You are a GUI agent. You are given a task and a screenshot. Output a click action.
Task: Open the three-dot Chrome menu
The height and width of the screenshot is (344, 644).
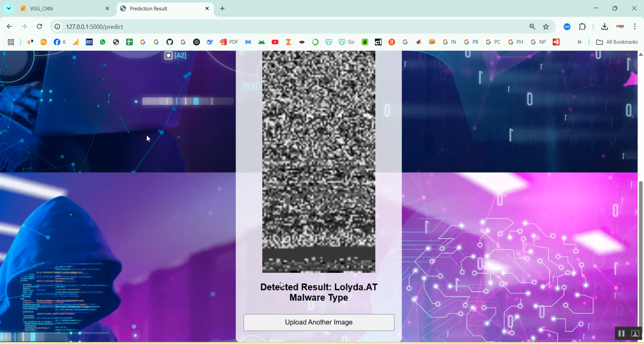coord(635,26)
